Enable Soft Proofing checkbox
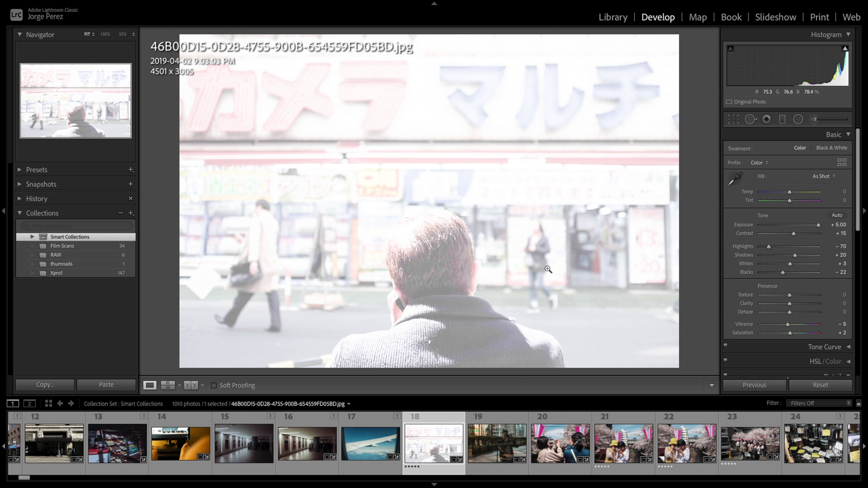Viewport: 868px width, 488px height. click(214, 385)
